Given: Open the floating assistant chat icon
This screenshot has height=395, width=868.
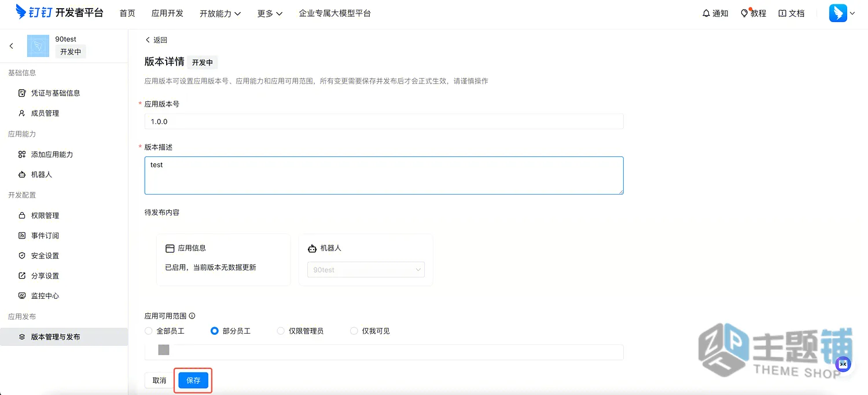Looking at the screenshot, I should 844,364.
